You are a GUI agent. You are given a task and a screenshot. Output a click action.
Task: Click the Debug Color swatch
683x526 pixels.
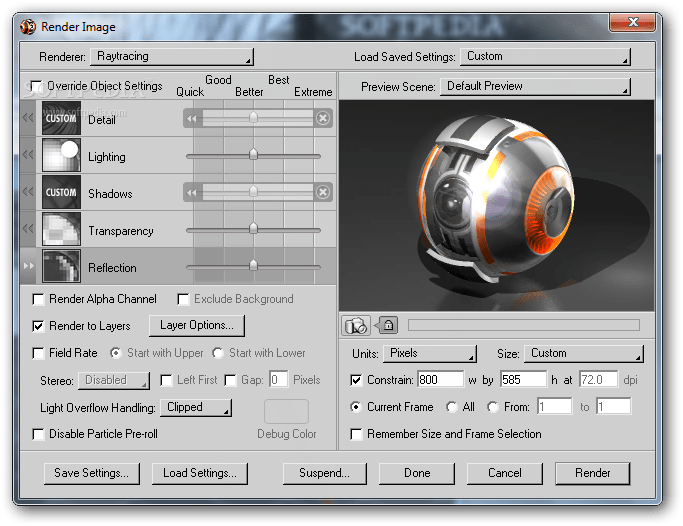pyautogui.click(x=287, y=412)
